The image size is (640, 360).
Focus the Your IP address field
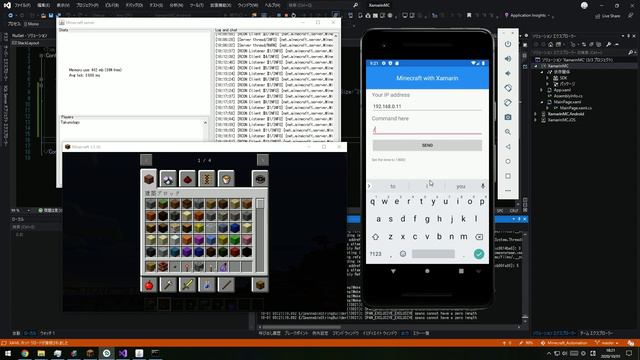pos(427,106)
